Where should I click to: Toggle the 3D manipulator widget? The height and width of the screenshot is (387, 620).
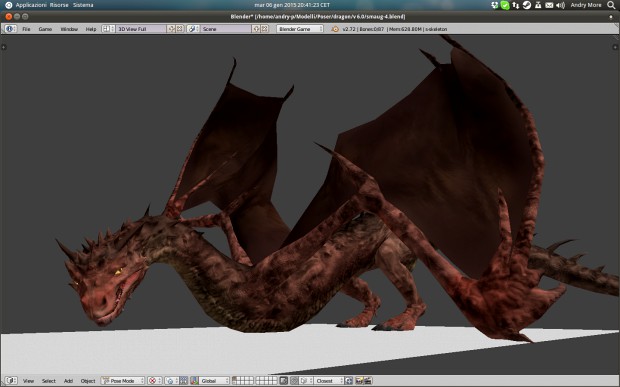coord(194,381)
